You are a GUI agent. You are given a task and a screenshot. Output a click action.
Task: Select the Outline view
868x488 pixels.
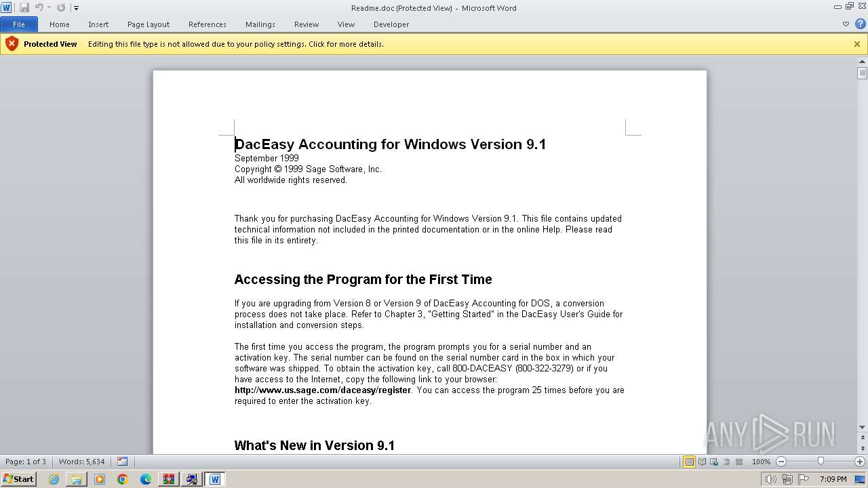point(726,462)
